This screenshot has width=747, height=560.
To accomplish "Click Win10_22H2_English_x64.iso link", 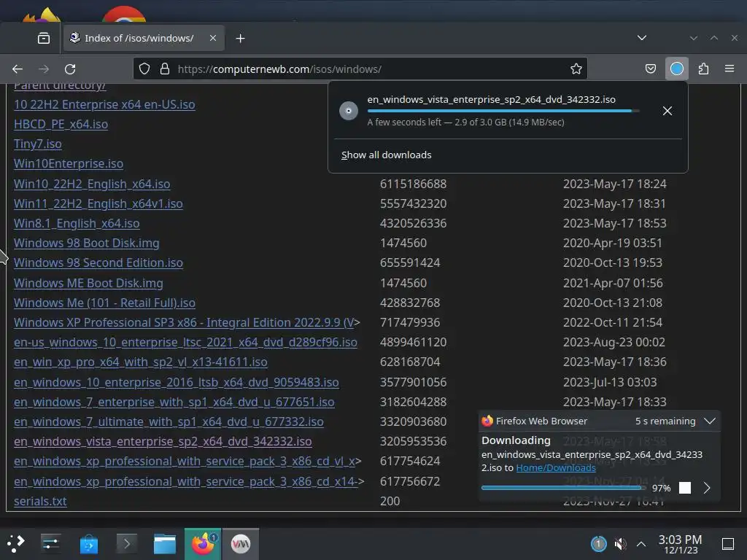I will 92,184.
